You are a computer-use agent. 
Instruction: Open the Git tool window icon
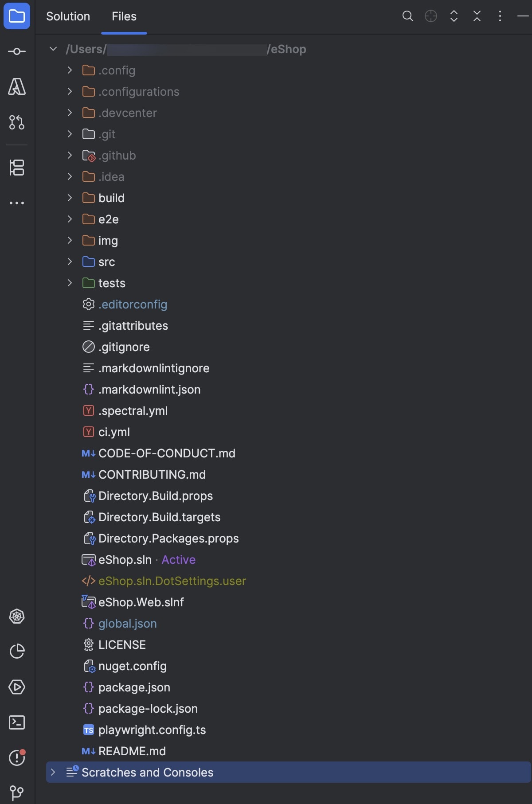pyautogui.click(x=17, y=792)
